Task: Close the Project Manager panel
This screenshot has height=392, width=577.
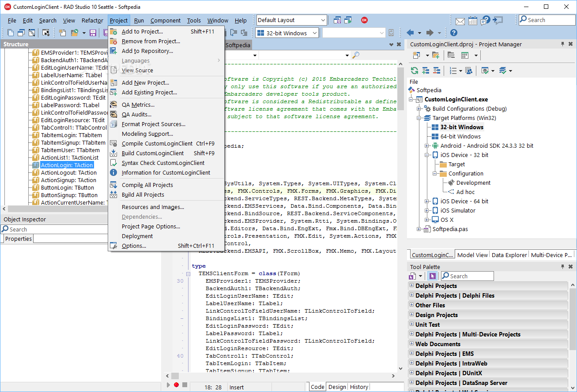Action: coord(571,44)
